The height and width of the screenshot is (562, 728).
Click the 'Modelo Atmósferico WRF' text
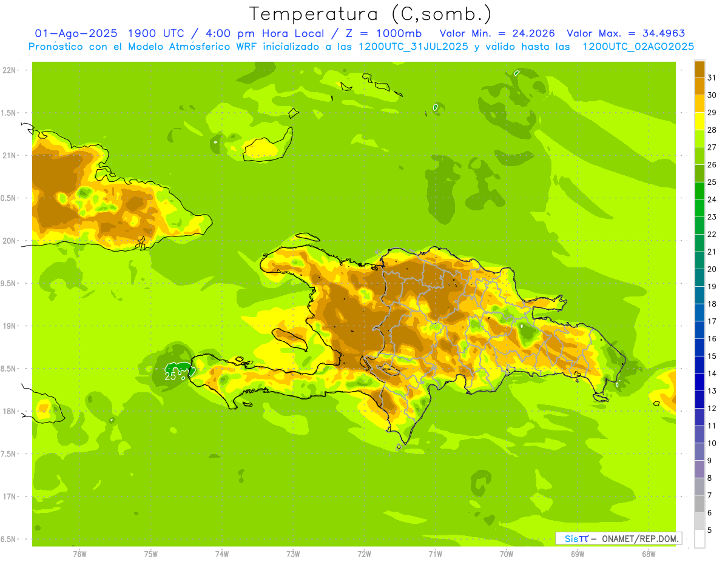[190, 47]
